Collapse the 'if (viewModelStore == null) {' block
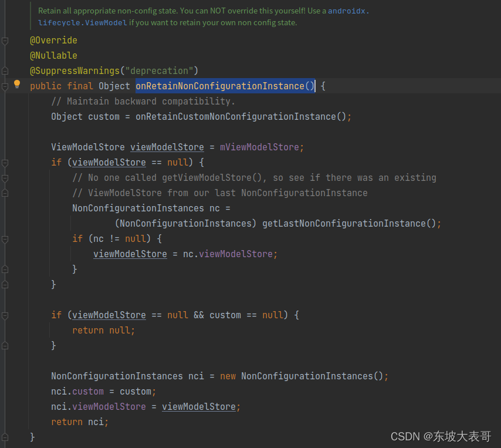 [x=5, y=163]
